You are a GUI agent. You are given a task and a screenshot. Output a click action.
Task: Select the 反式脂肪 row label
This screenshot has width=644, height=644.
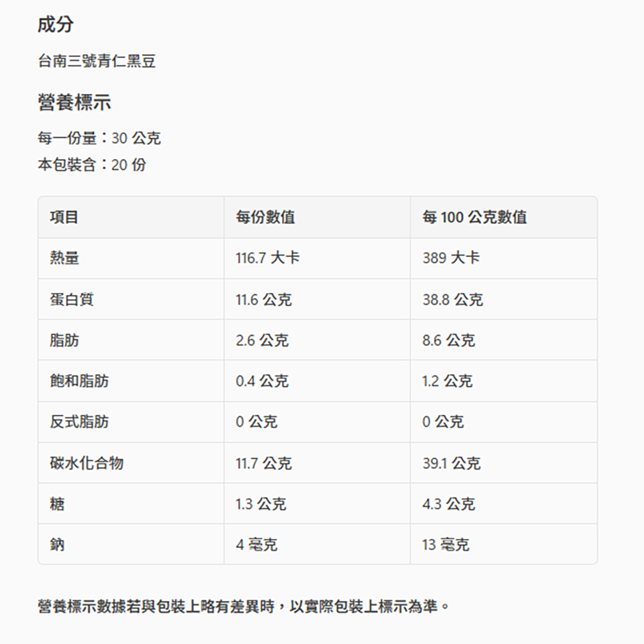(x=79, y=422)
